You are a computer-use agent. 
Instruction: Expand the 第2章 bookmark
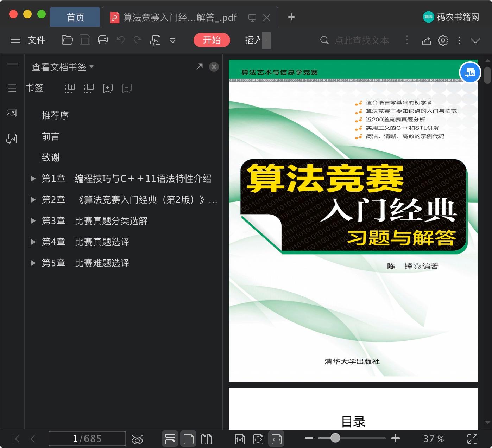(33, 200)
